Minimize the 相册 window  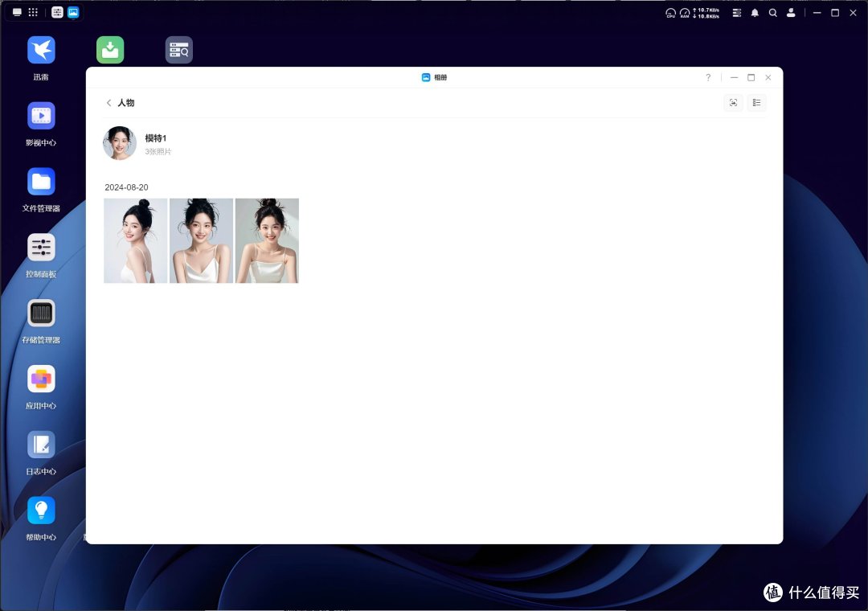pos(734,77)
